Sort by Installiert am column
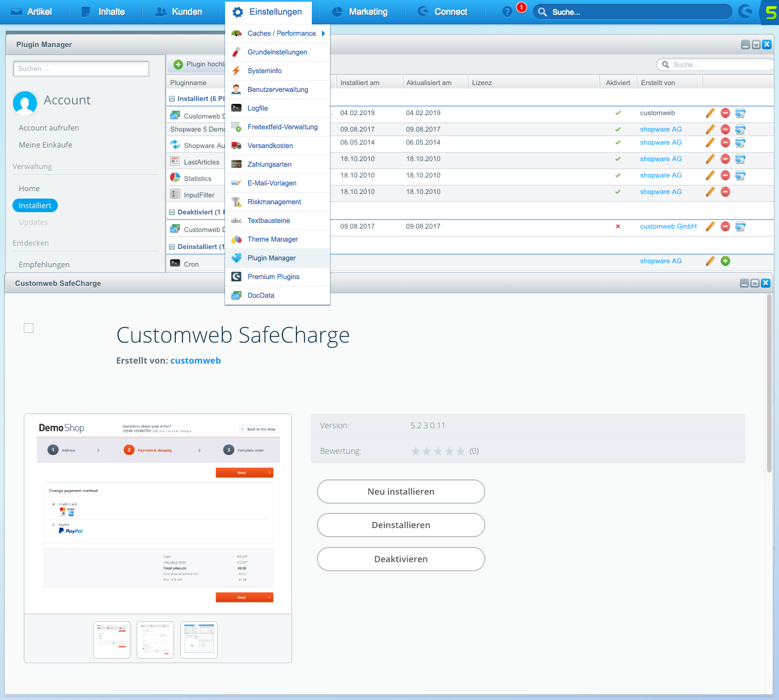Screen dimensions: 779x700 pos(369,83)
